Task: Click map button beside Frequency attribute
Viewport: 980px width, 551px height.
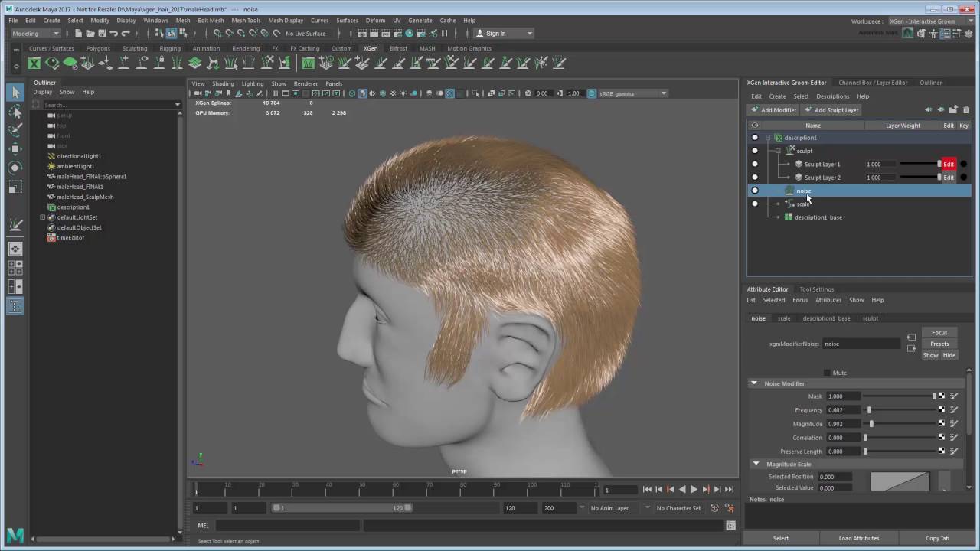Action: point(942,410)
